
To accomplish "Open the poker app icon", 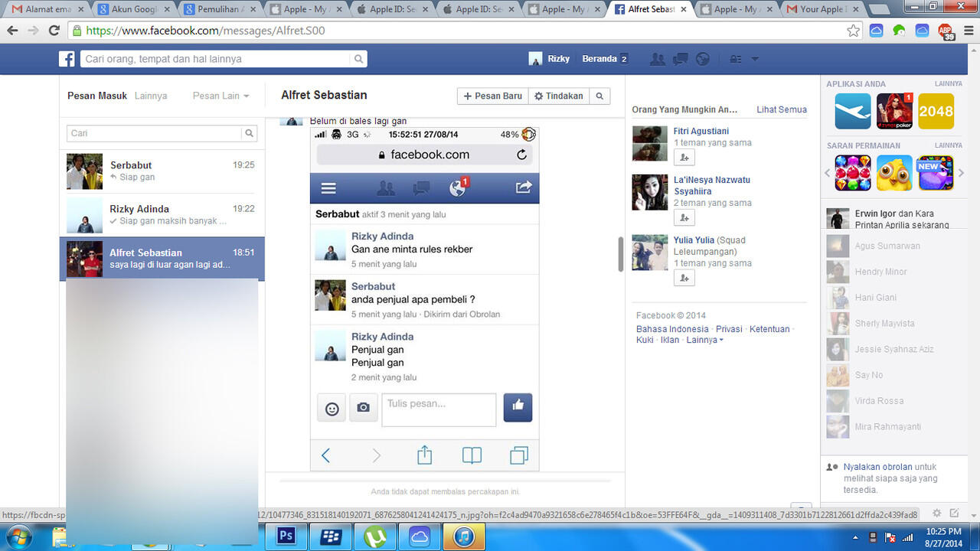I will pyautogui.click(x=894, y=111).
